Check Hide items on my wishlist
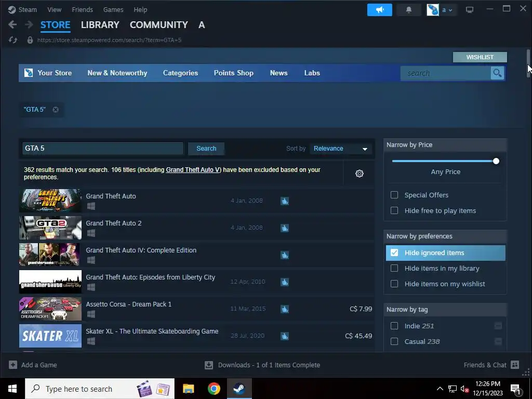This screenshot has width=532, height=399. pos(394,284)
